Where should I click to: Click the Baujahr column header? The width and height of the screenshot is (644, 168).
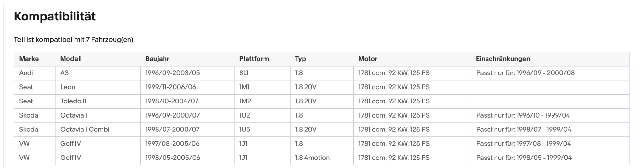(x=187, y=59)
